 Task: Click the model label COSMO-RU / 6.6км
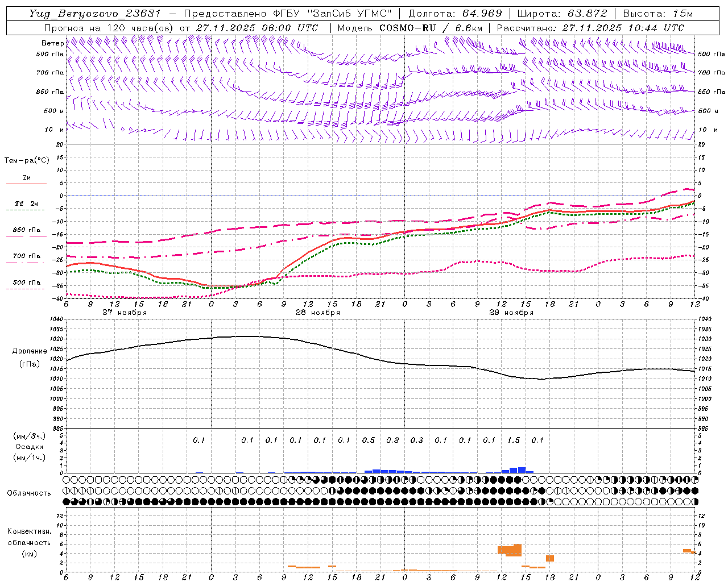(431, 28)
